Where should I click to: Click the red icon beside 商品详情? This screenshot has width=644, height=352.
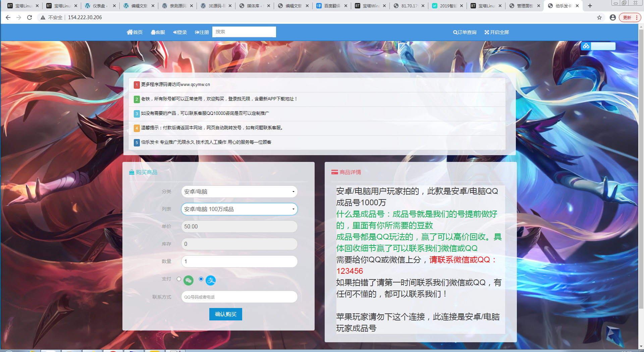pos(334,172)
